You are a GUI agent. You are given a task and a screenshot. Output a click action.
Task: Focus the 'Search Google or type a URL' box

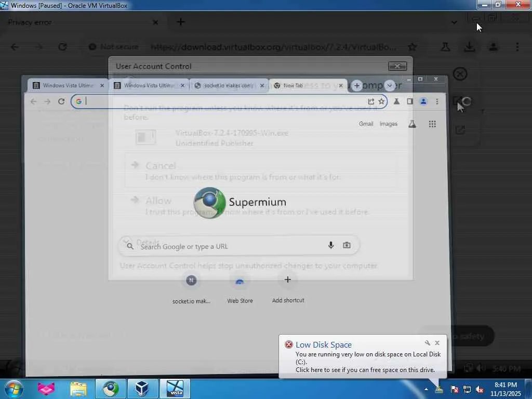(238, 246)
